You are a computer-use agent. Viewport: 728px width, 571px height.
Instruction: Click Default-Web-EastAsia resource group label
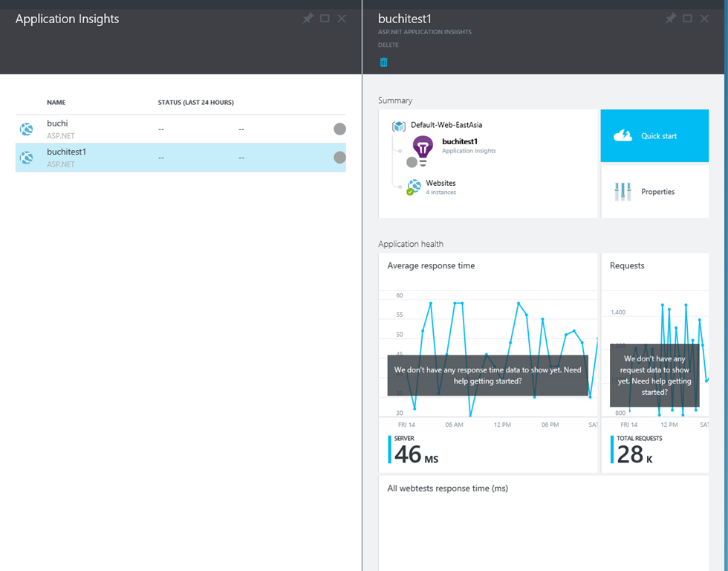446,125
